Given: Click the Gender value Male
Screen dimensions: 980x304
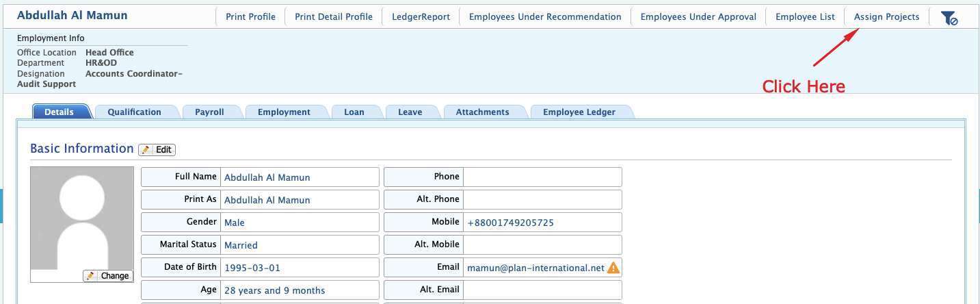Looking at the screenshot, I should (x=234, y=223).
